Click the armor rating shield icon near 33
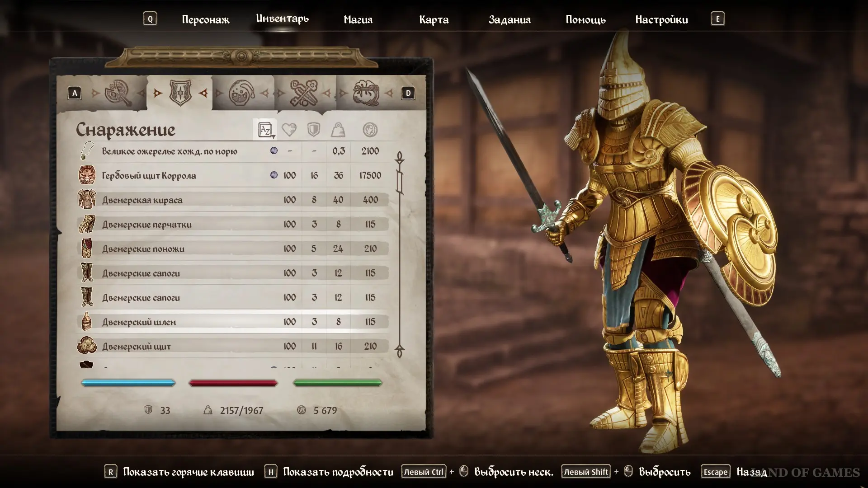 coord(148,410)
